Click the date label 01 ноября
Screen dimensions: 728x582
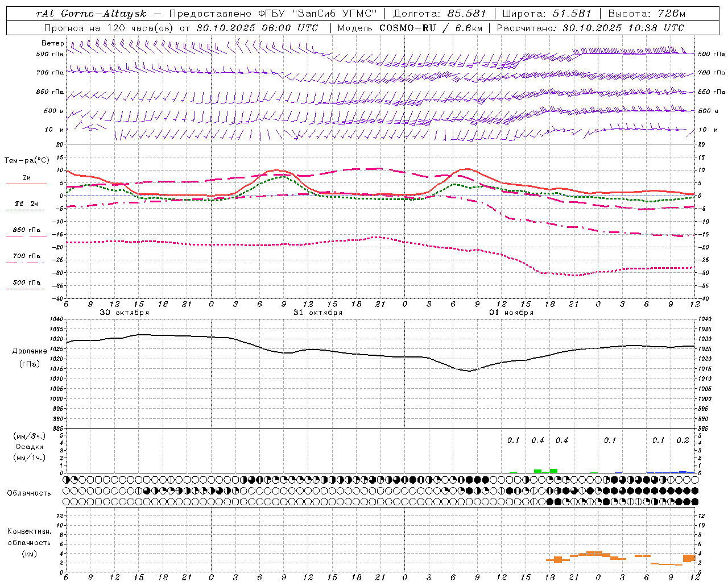pyautogui.click(x=511, y=313)
